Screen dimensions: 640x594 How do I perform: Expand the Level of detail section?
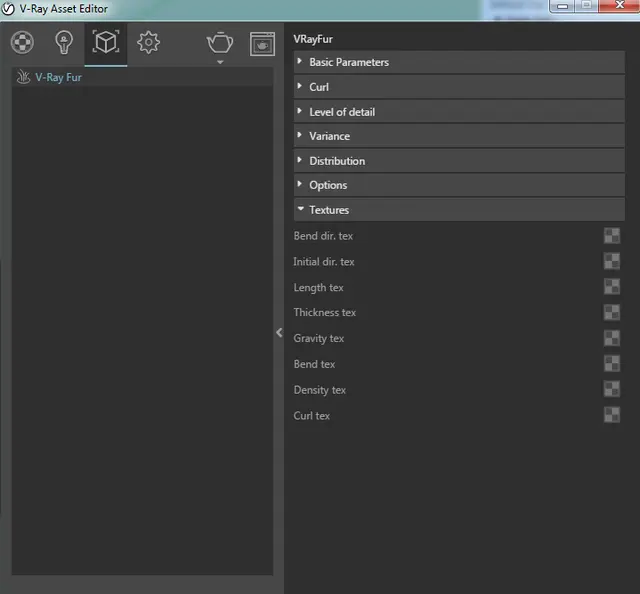click(x=342, y=112)
